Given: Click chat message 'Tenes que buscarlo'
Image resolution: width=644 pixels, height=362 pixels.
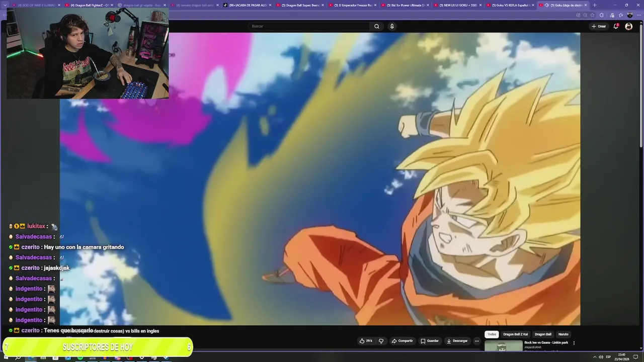Looking at the screenshot, I should point(68,330).
